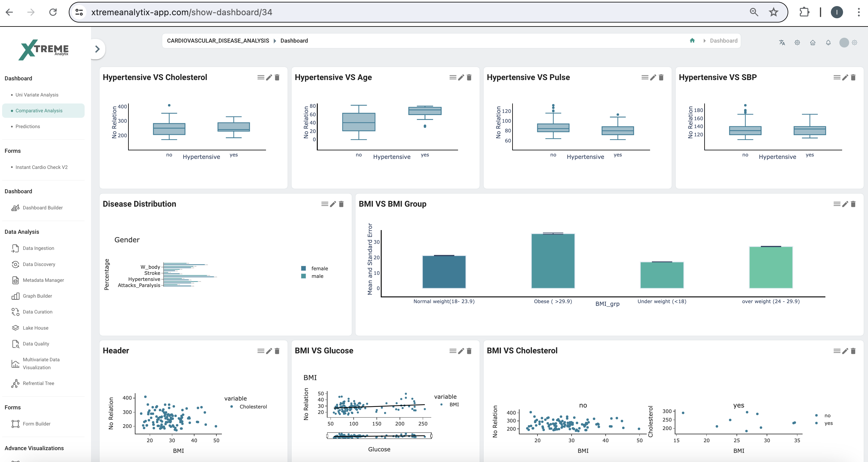Open menu for Hypertensive VS Pulse chart
Image resolution: width=868 pixels, height=462 pixels.
[x=645, y=78]
